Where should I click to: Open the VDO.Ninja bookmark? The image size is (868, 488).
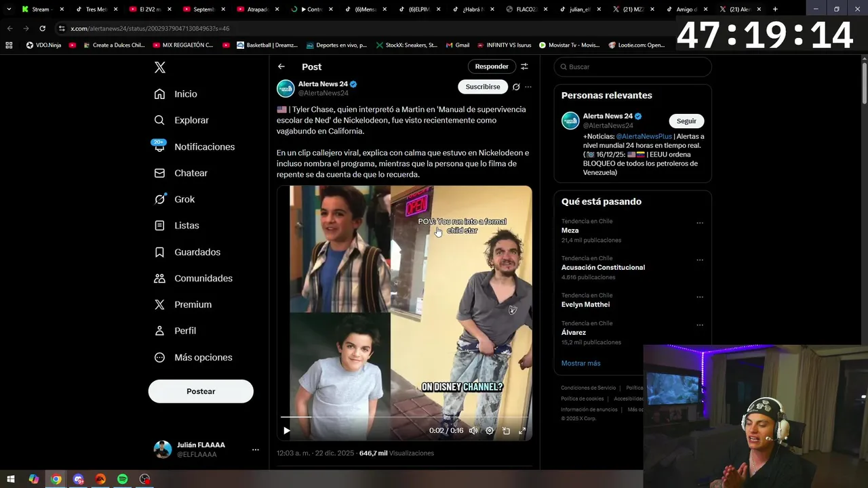(x=45, y=45)
